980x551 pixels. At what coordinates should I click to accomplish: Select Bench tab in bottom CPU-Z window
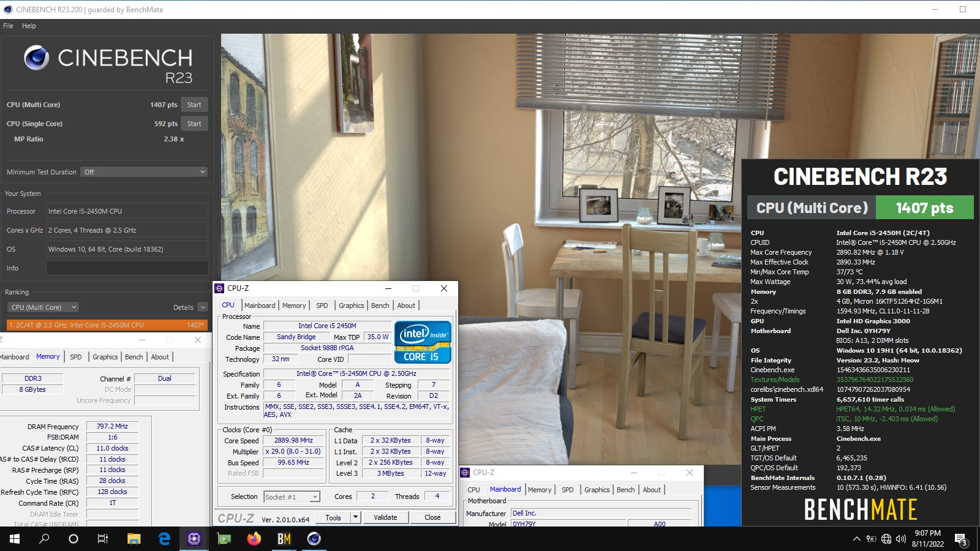tap(625, 490)
